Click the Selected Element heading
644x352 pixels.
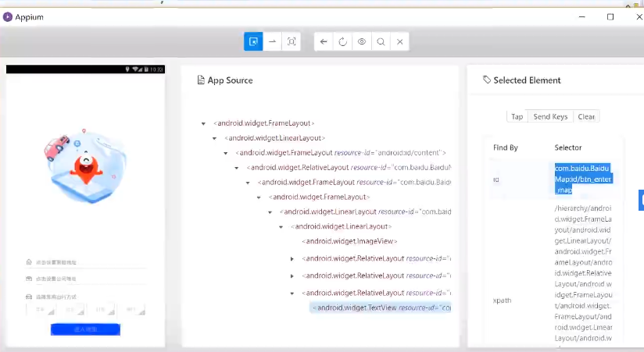pos(527,80)
